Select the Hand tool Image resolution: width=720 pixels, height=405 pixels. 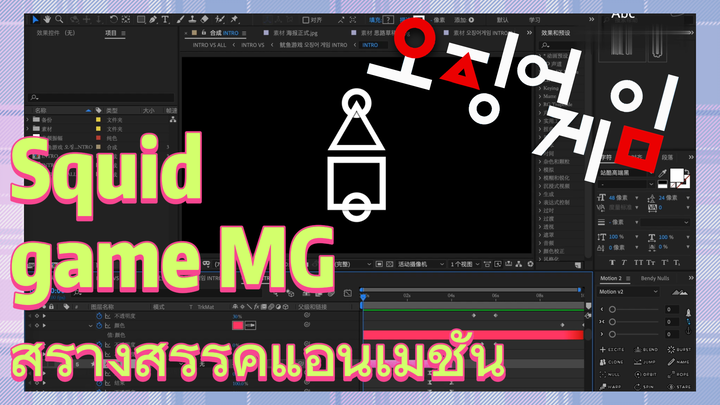tap(47, 20)
